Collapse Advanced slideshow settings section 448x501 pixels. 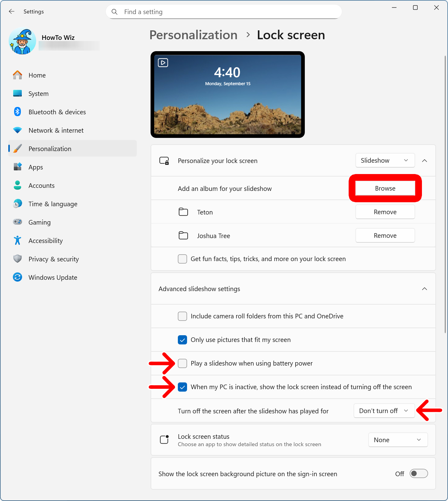click(424, 289)
